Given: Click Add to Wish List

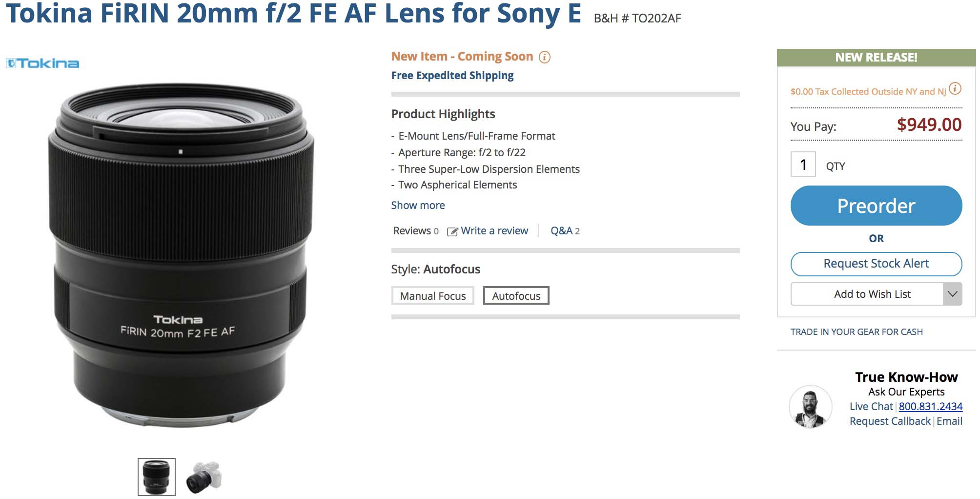Looking at the screenshot, I should 872,294.
